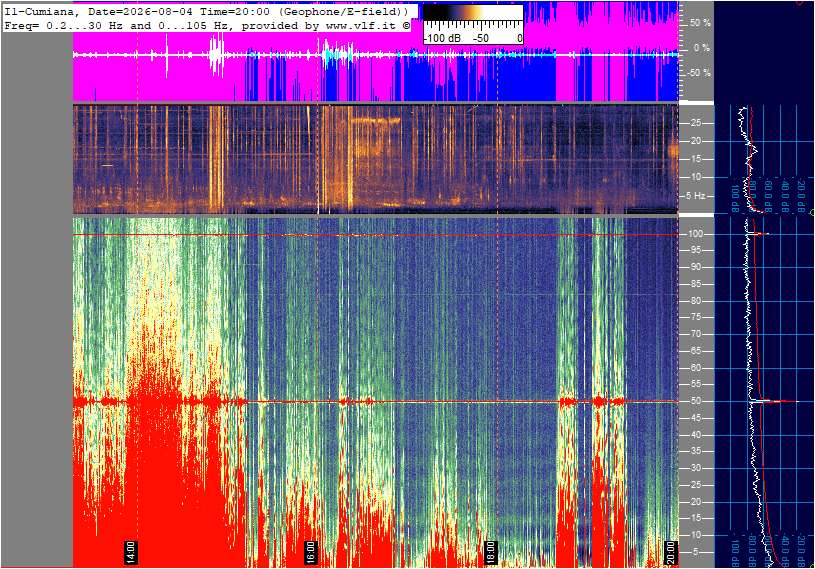Click the header line starting 'Freq= 0.2...30 Hz'
Screen dimensions: 815x569
coord(207,25)
